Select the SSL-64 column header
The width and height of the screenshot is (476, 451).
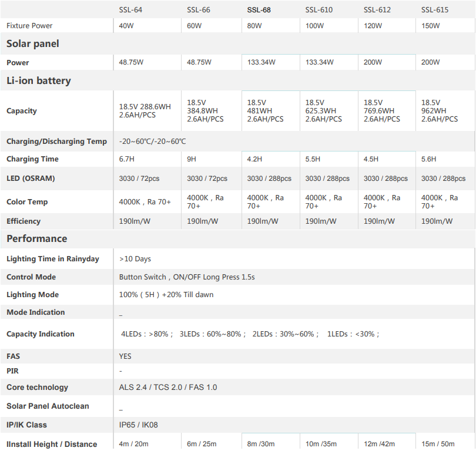(x=130, y=10)
